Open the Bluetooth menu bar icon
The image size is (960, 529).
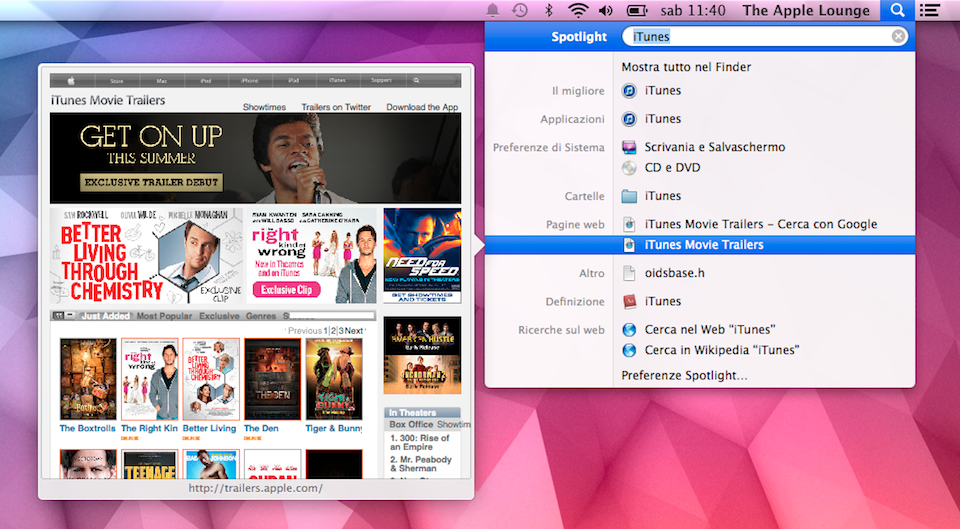[x=549, y=10]
